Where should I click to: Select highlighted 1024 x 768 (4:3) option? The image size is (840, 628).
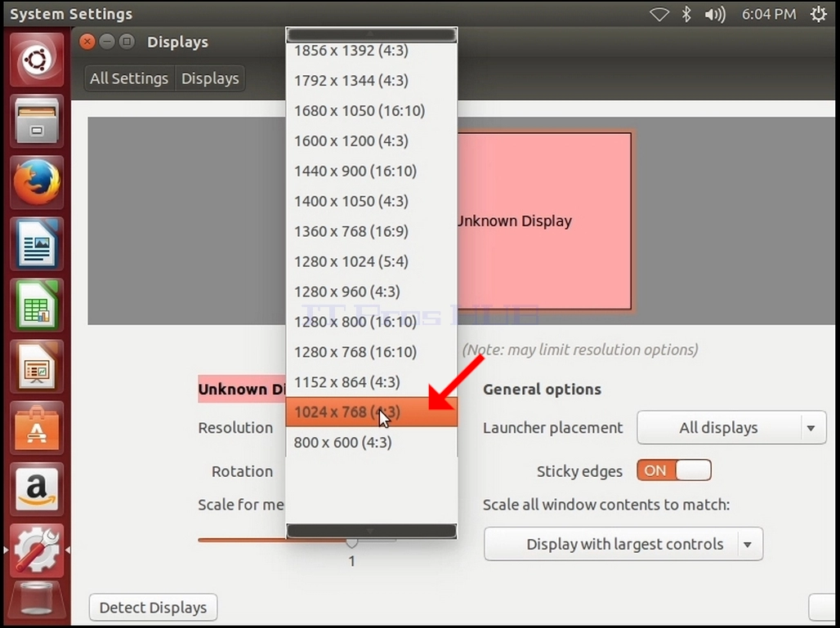(371, 412)
